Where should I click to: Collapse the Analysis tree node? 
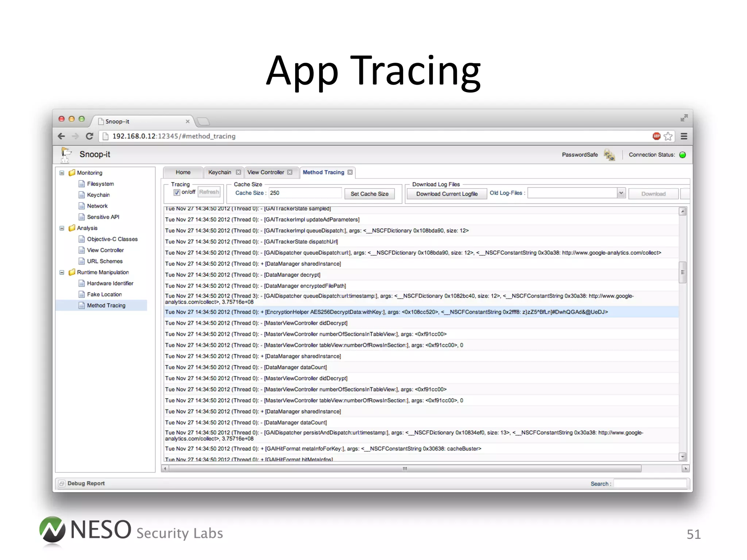tap(62, 228)
